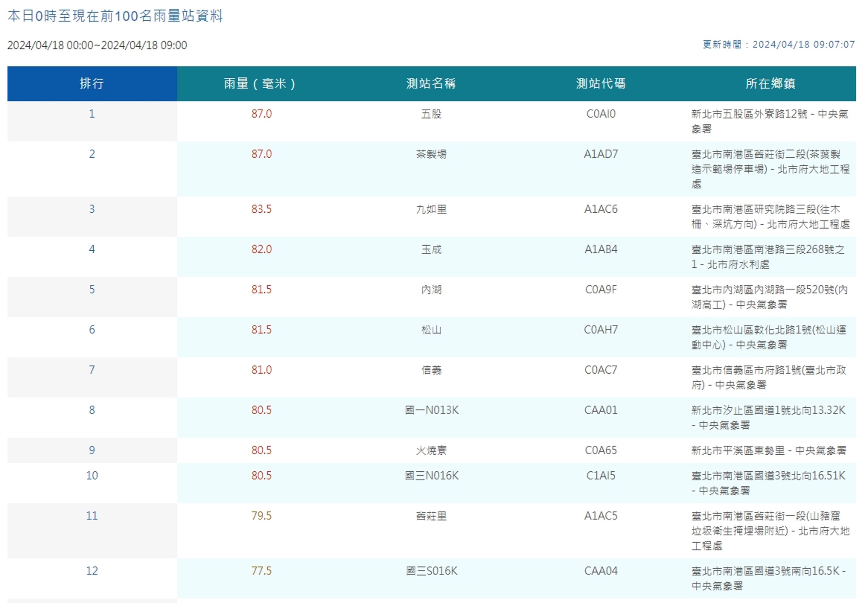Select station name 國三N016K
Viewport: 868px width, 603px height.
coord(431,476)
